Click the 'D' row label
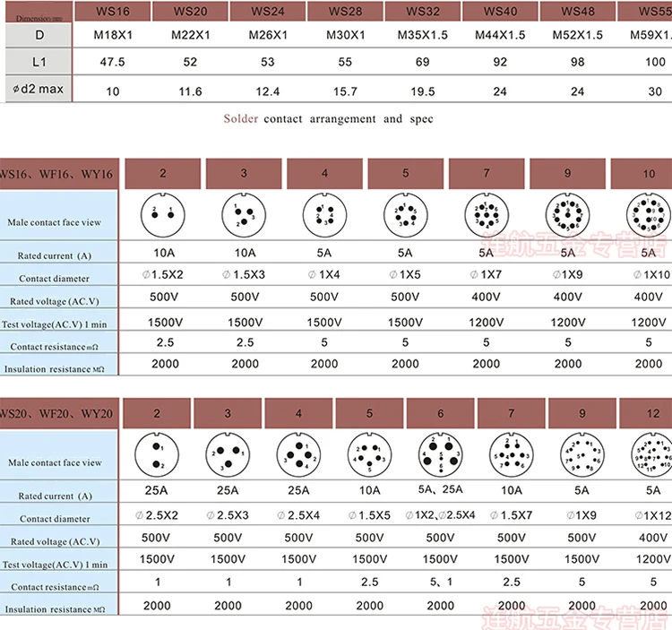Image resolution: width=672 pixels, height=630 pixels. coord(39,35)
